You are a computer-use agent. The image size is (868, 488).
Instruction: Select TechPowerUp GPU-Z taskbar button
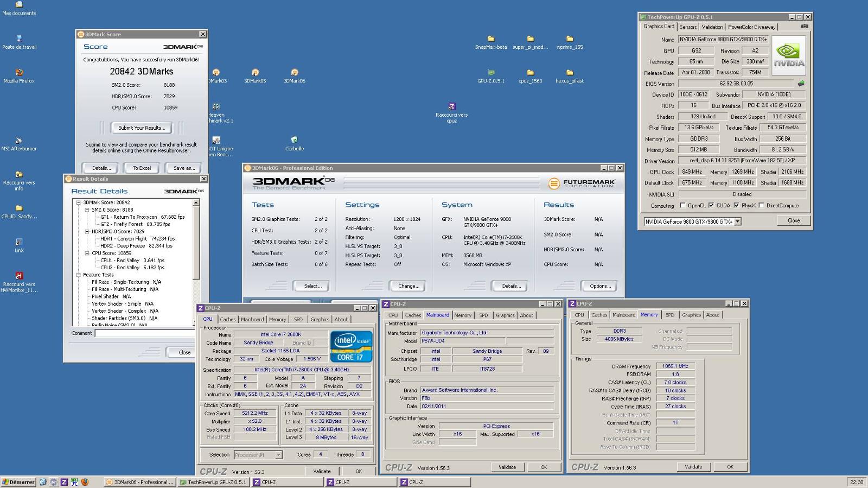[x=214, y=482]
